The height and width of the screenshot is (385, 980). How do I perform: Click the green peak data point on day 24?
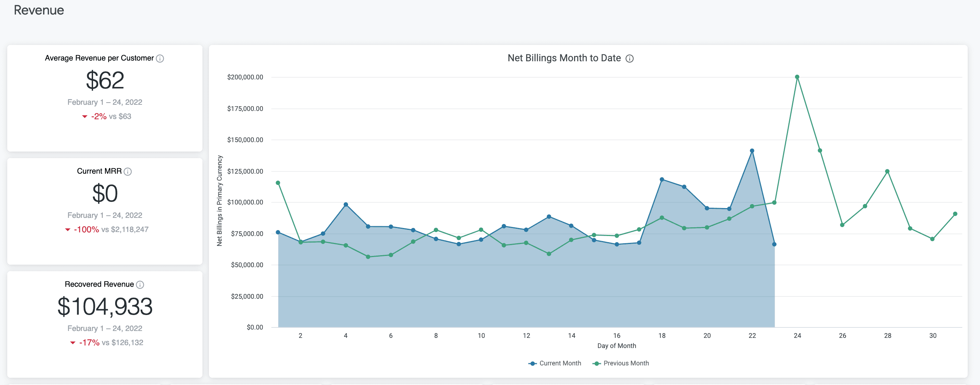click(x=797, y=76)
